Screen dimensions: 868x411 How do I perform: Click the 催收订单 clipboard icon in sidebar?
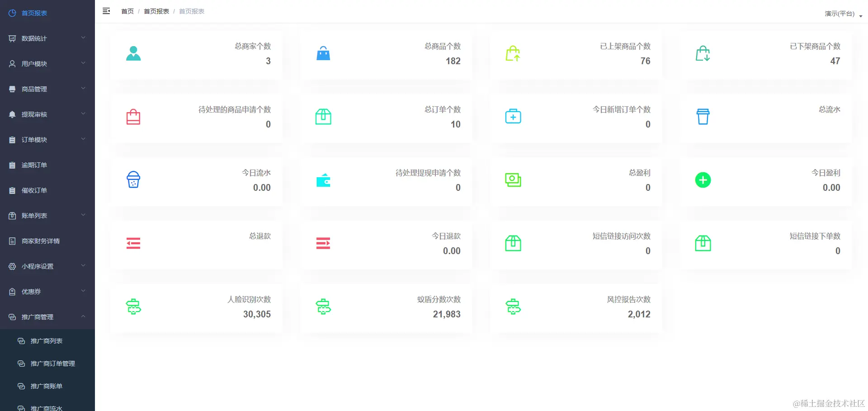point(12,190)
